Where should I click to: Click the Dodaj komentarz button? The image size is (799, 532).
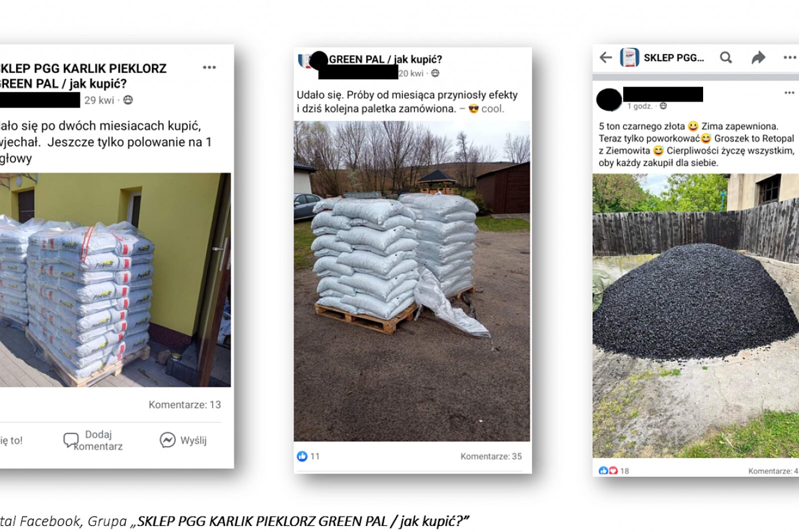(93, 440)
